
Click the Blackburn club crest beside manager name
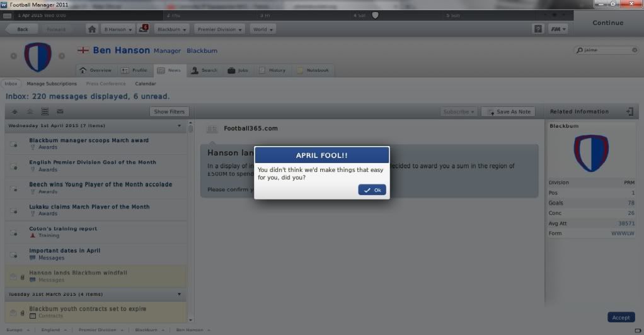37,57
